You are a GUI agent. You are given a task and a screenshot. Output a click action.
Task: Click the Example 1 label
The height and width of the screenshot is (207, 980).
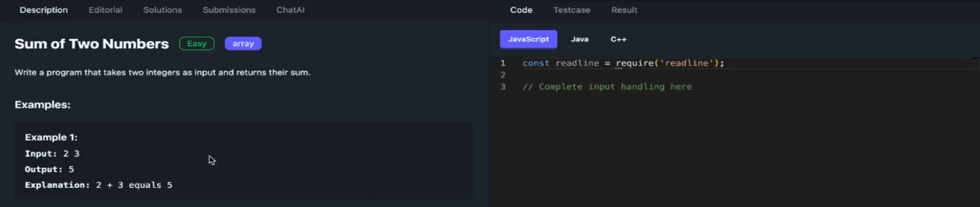coord(51,137)
